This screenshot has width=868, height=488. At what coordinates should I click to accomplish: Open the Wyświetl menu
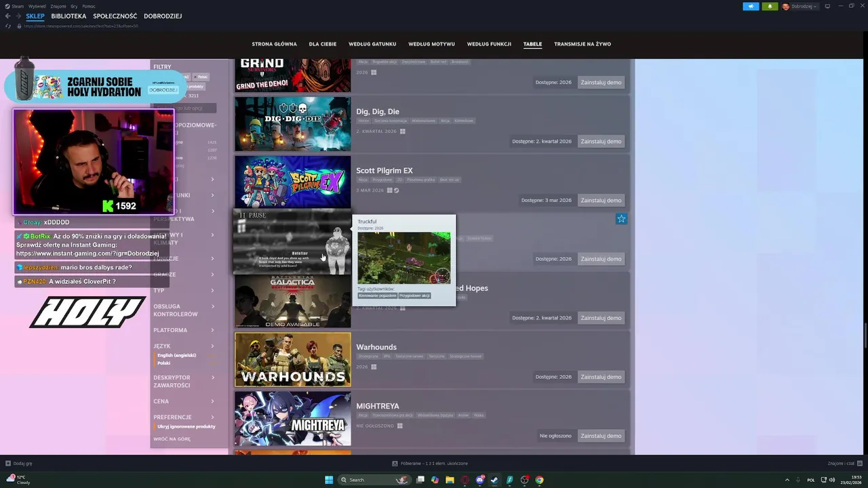click(37, 6)
